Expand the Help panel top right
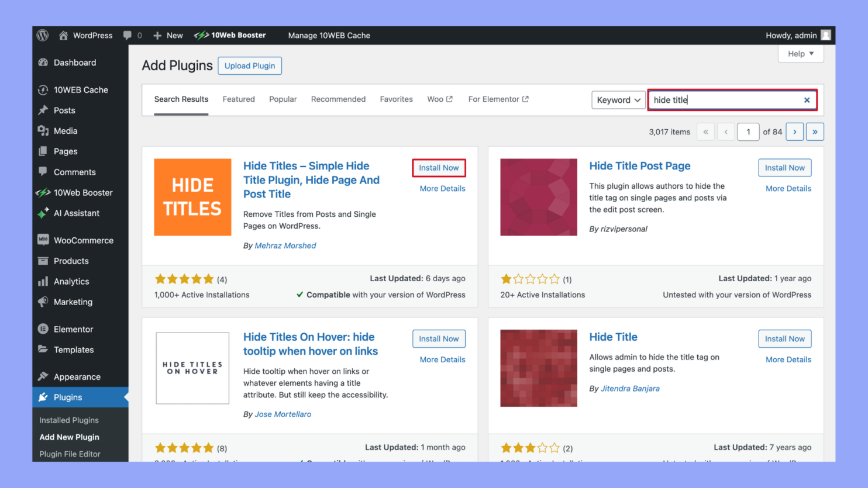 coord(800,54)
